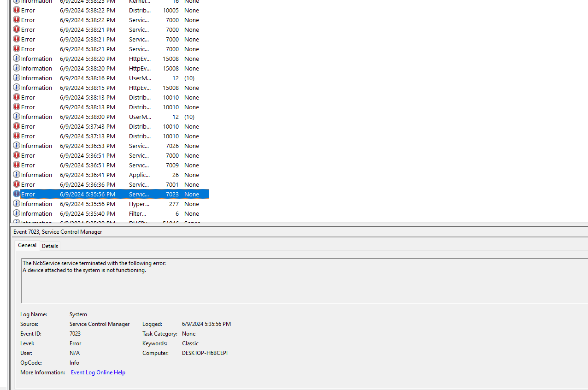Switch to the Details tab

(x=50, y=246)
